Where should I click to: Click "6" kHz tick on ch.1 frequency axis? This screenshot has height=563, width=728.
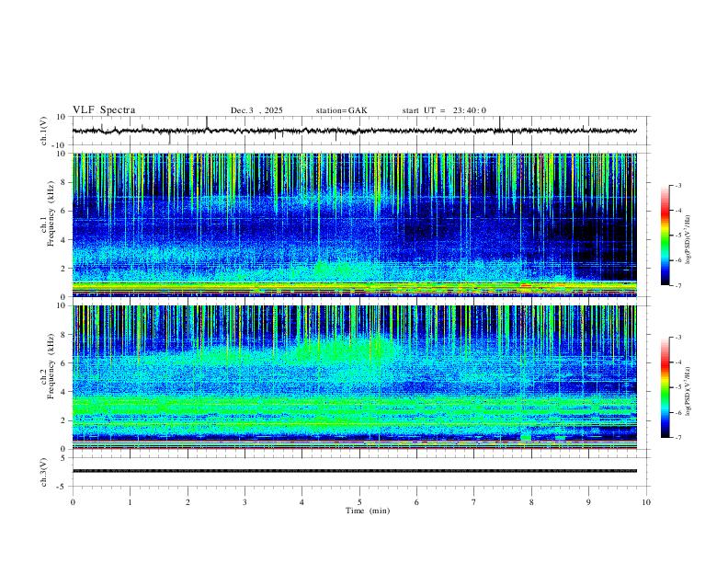(64, 211)
